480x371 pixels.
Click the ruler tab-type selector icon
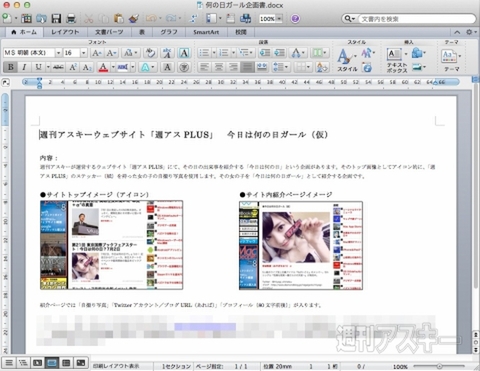tap(6, 82)
